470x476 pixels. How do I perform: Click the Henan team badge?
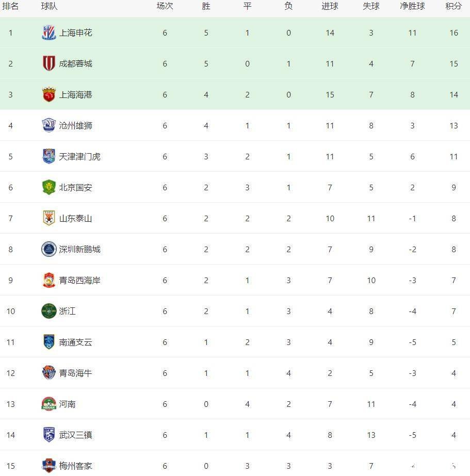(x=48, y=404)
